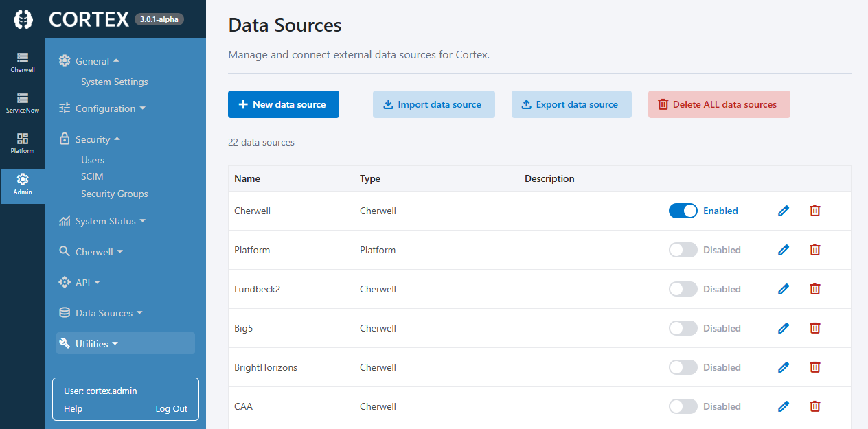Open the ServiceNow rail section
The width and height of the screenshot is (868, 429).
coord(23,103)
